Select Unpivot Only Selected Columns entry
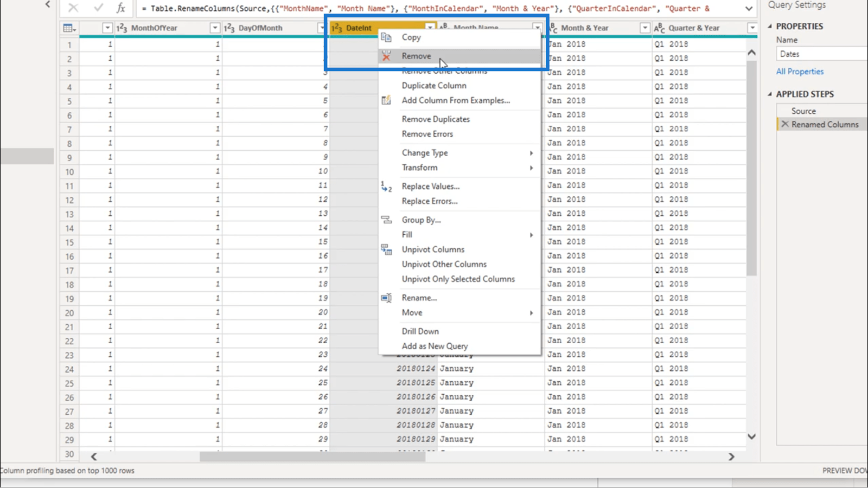This screenshot has width=868, height=488. pyautogui.click(x=458, y=279)
